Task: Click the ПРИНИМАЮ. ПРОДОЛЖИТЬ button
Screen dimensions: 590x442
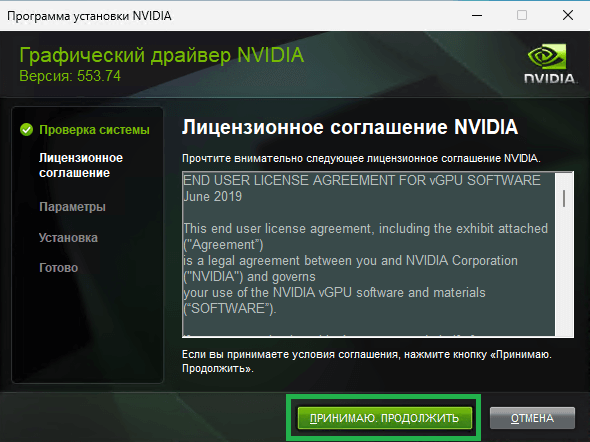Action: (385, 418)
